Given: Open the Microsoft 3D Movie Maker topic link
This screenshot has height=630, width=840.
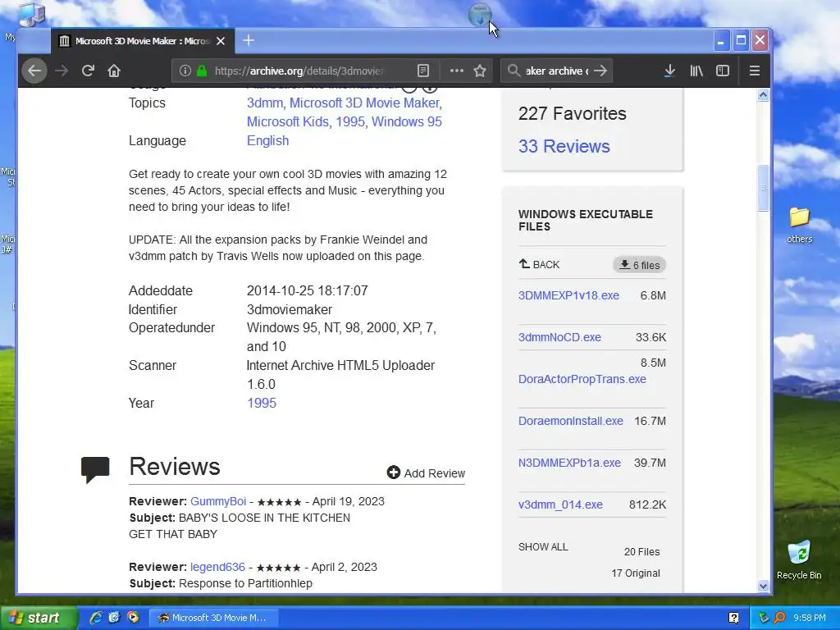Looking at the screenshot, I should pyautogui.click(x=364, y=103).
